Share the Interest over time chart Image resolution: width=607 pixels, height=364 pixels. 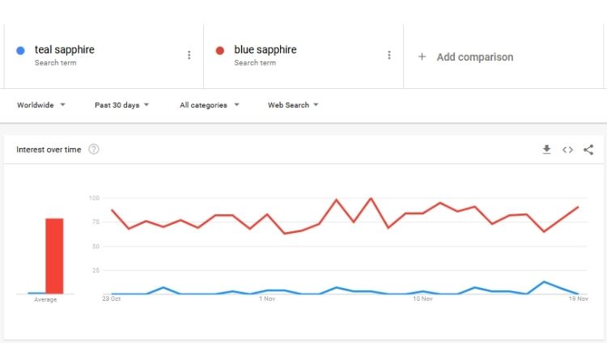[x=588, y=150]
